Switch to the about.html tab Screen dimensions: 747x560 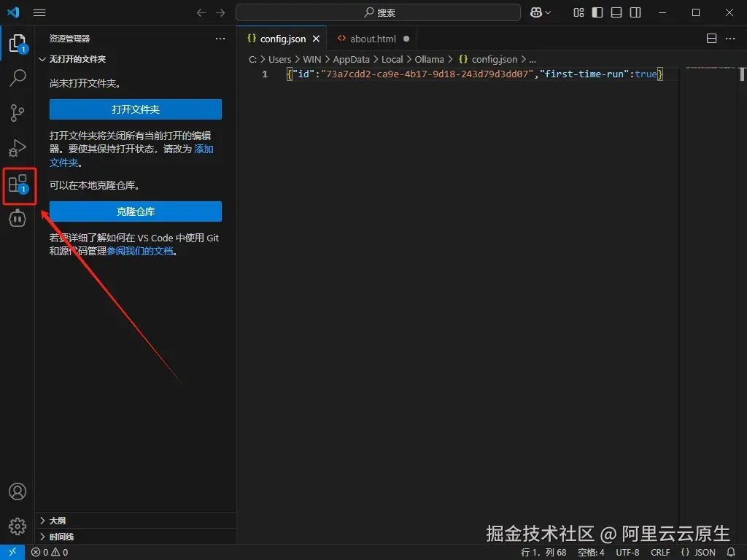pos(373,39)
